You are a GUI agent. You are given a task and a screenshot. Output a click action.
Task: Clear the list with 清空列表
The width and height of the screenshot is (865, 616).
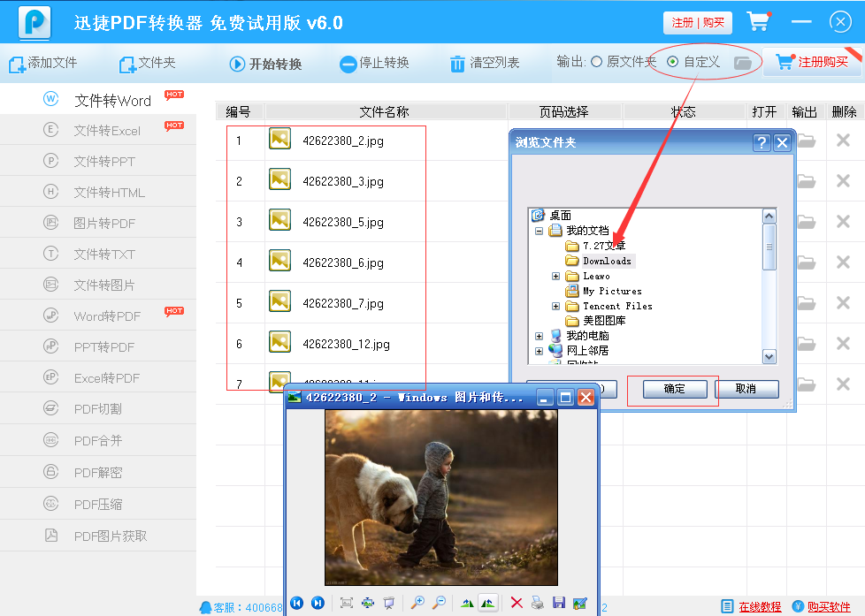485,64
